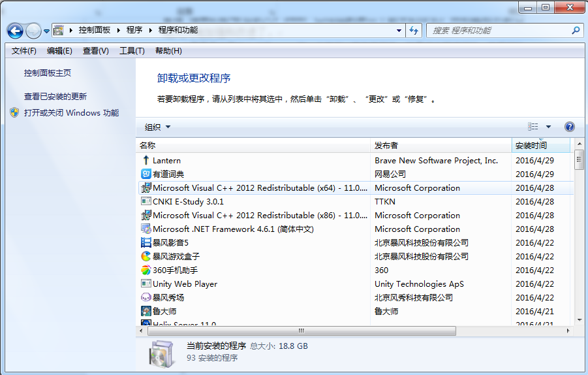Open the recent pages dropdown arrow
Screen dimensions: 588x375
point(46,31)
